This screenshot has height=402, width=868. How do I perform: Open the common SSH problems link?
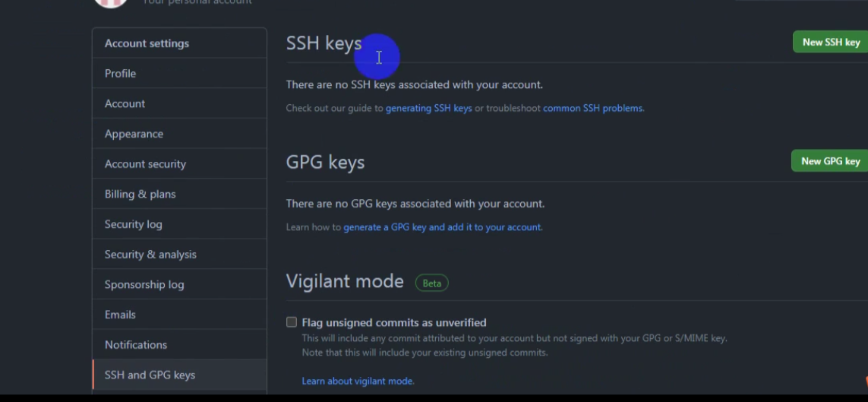click(592, 108)
